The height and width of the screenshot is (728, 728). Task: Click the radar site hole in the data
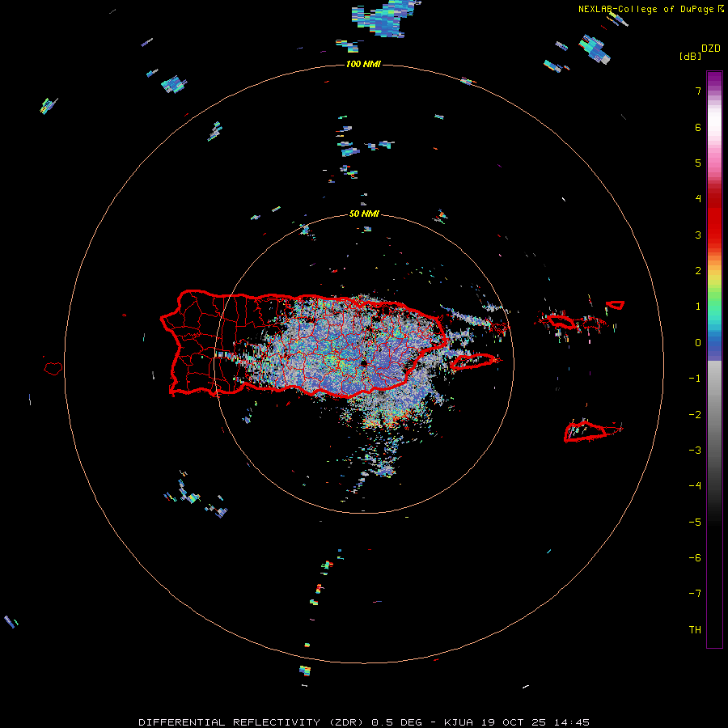[x=363, y=363]
